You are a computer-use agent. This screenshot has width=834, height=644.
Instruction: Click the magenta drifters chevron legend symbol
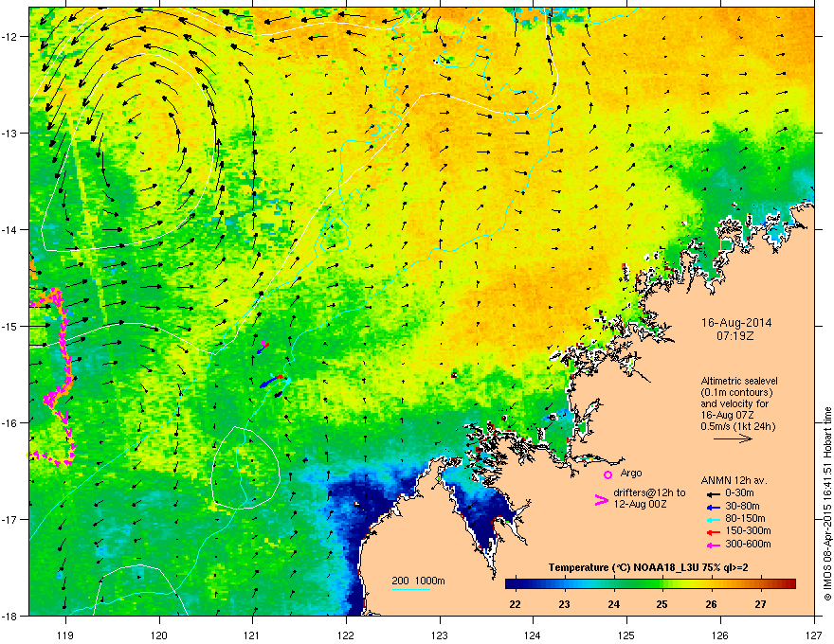[x=601, y=500]
